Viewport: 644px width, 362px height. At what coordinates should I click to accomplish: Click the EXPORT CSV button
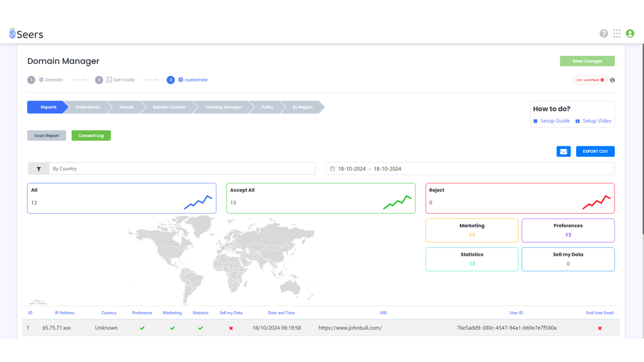[x=595, y=151]
